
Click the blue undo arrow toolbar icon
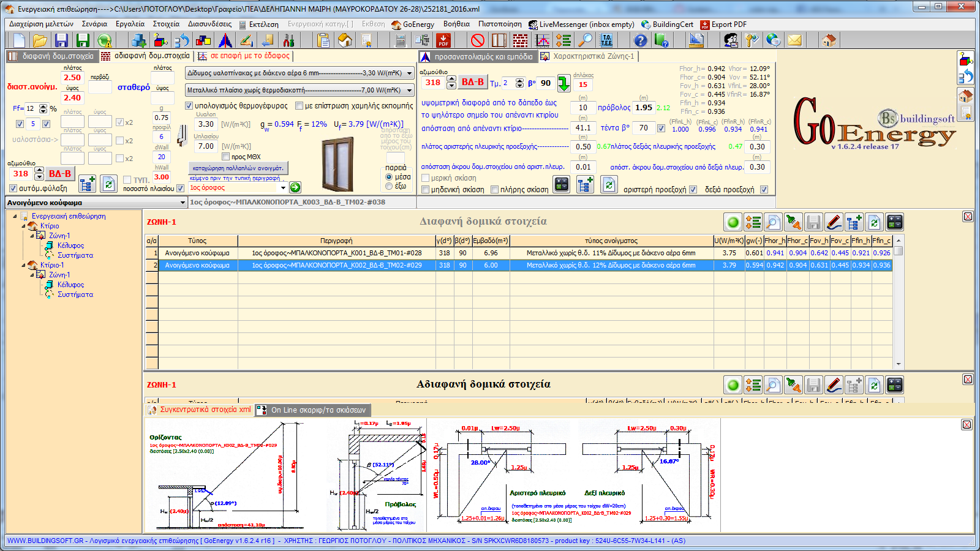[182, 40]
